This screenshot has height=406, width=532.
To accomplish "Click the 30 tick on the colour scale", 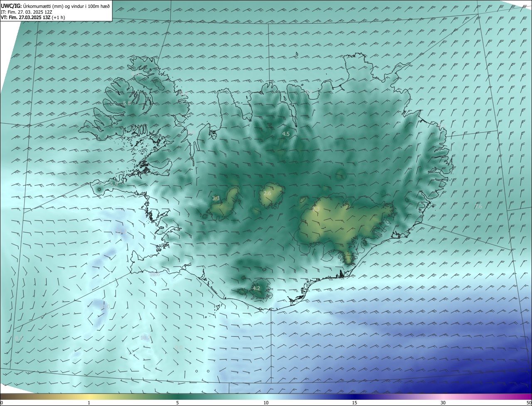I will (x=443, y=403).
